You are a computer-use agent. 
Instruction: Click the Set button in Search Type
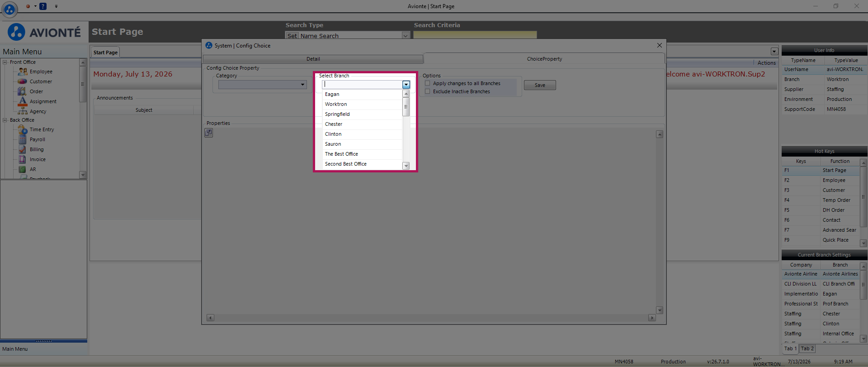[x=292, y=36]
